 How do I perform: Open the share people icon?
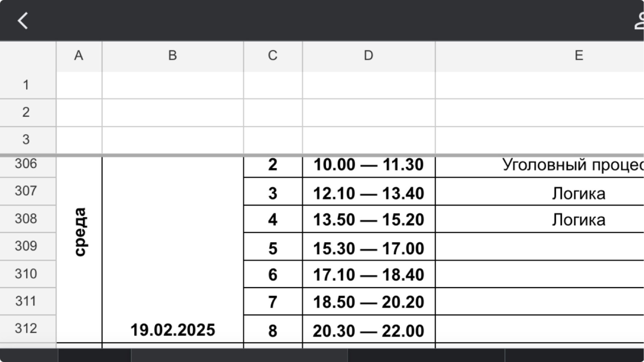coord(640,20)
